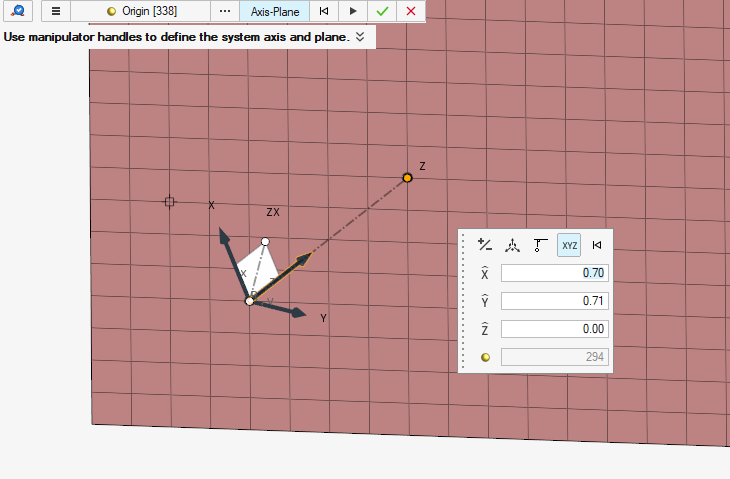Open the ellipsis more options button
The height and width of the screenshot is (479, 730).
click(225, 11)
